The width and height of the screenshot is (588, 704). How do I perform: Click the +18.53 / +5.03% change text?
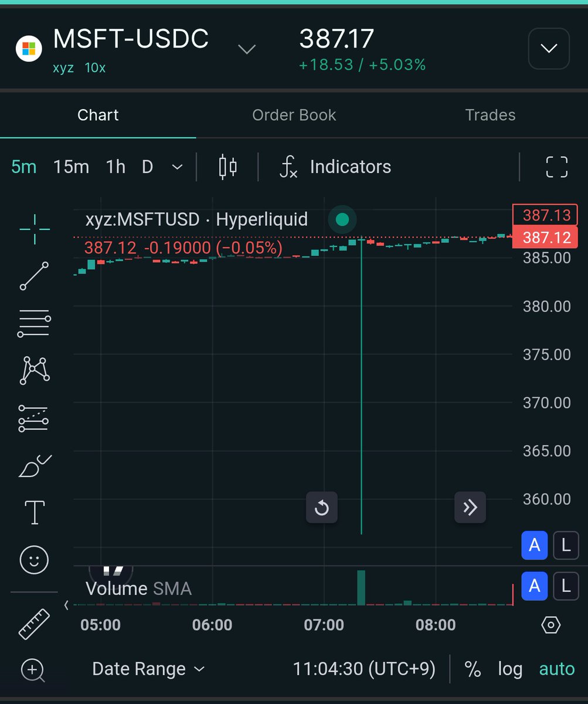click(362, 65)
